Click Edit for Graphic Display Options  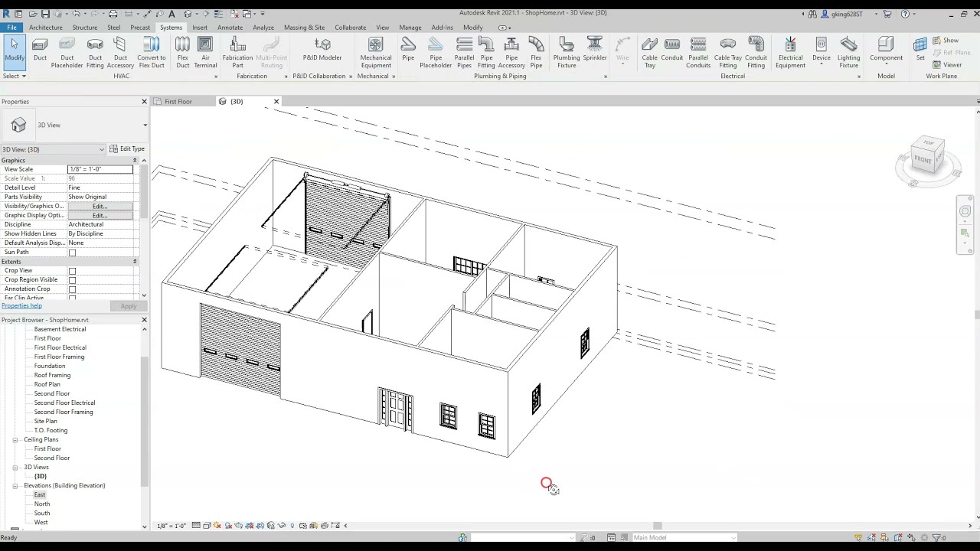[x=100, y=216]
